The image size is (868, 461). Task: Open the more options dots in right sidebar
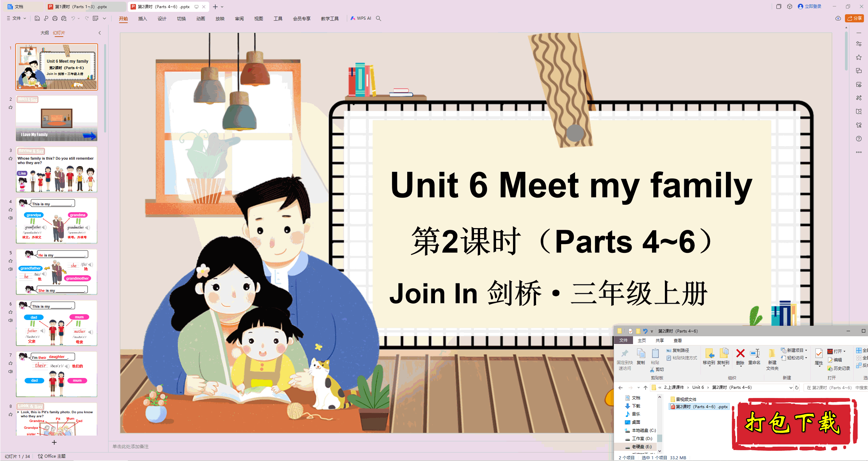[x=859, y=152]
